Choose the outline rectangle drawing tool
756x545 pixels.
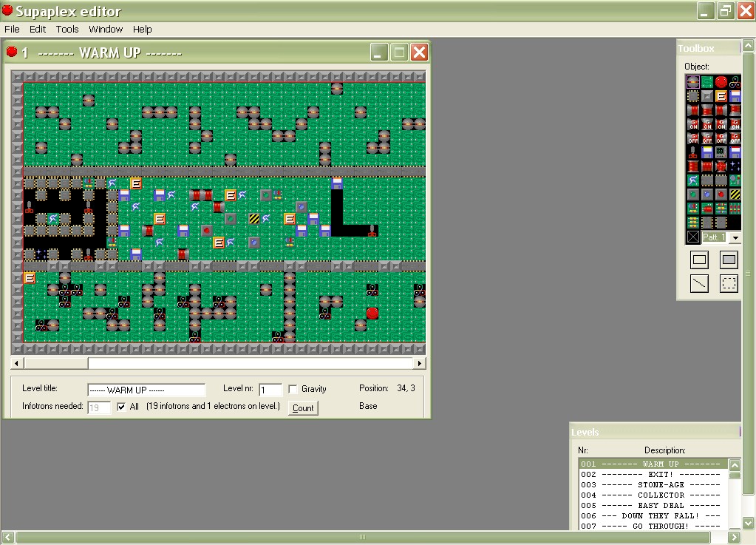699,260
